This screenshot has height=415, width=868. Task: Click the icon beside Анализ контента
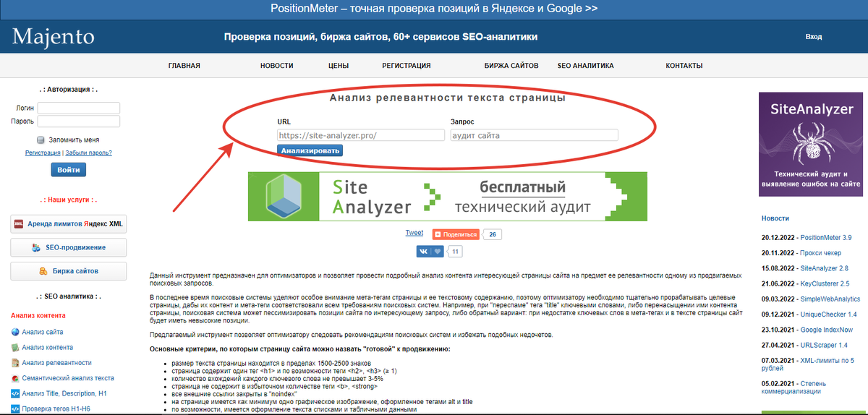pos(15,347)
